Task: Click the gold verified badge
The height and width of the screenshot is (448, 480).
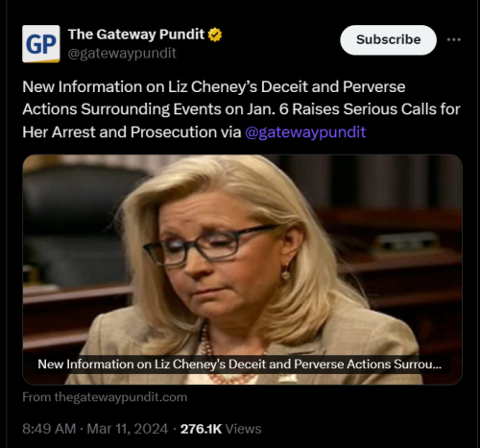Action: point(215,35)
